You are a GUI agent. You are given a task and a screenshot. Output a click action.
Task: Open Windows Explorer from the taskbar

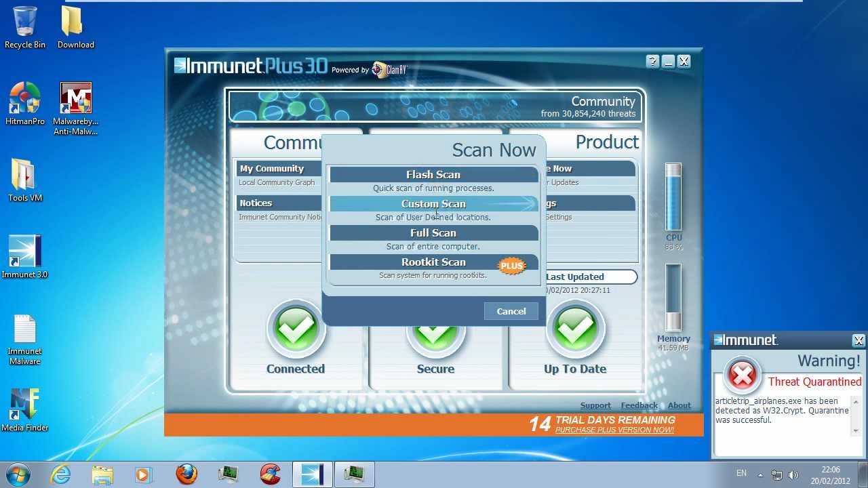pyautogui.click(x=102, y=474)
